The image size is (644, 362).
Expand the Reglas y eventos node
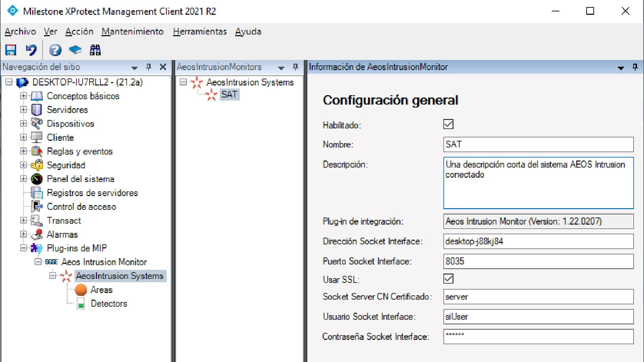(23, 151)
